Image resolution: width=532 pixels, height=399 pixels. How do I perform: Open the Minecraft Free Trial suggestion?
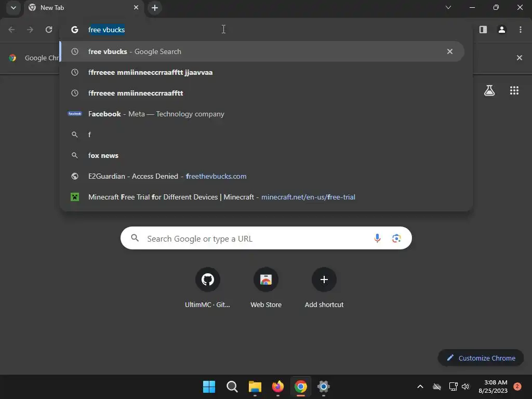266,197
